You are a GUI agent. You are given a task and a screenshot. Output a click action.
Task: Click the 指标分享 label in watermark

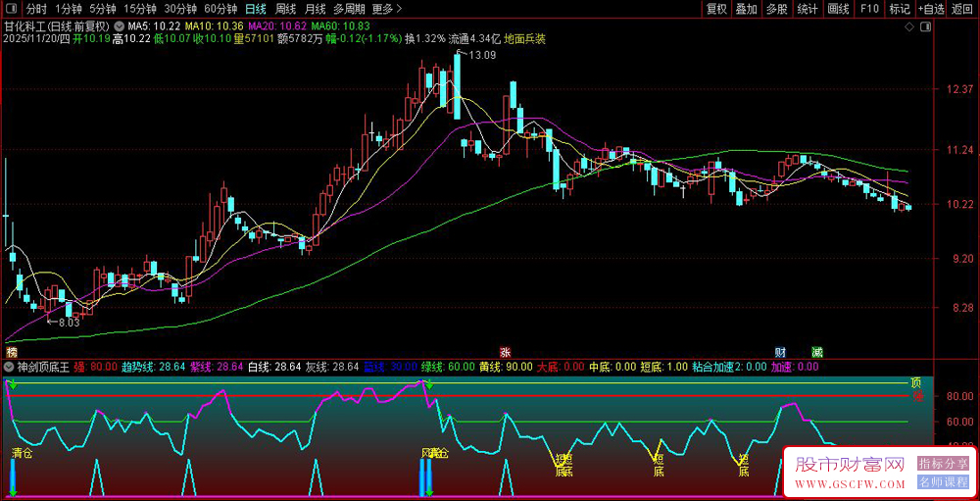click(x=943, y=464)
